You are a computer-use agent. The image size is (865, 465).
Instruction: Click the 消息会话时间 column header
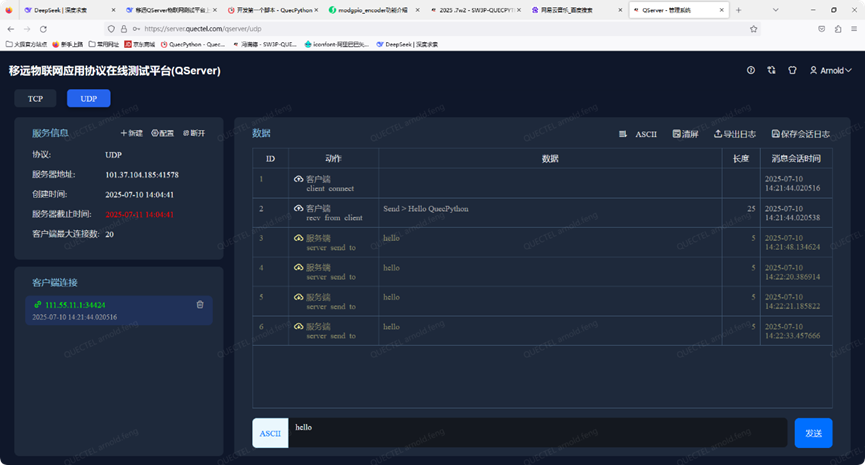click(x=796, y=159)
